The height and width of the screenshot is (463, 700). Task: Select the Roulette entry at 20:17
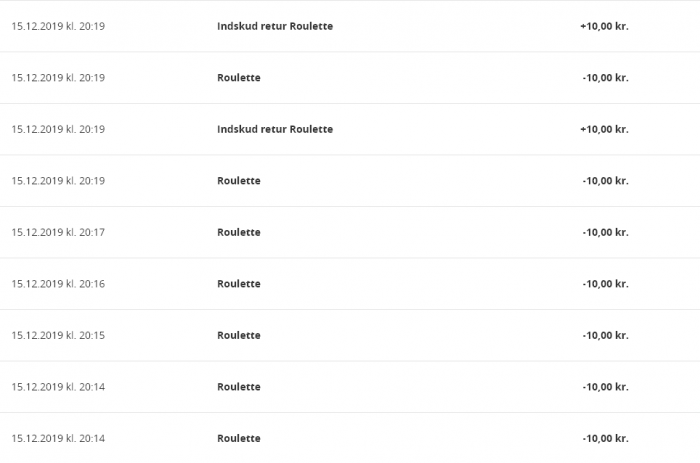pos(239,233)
